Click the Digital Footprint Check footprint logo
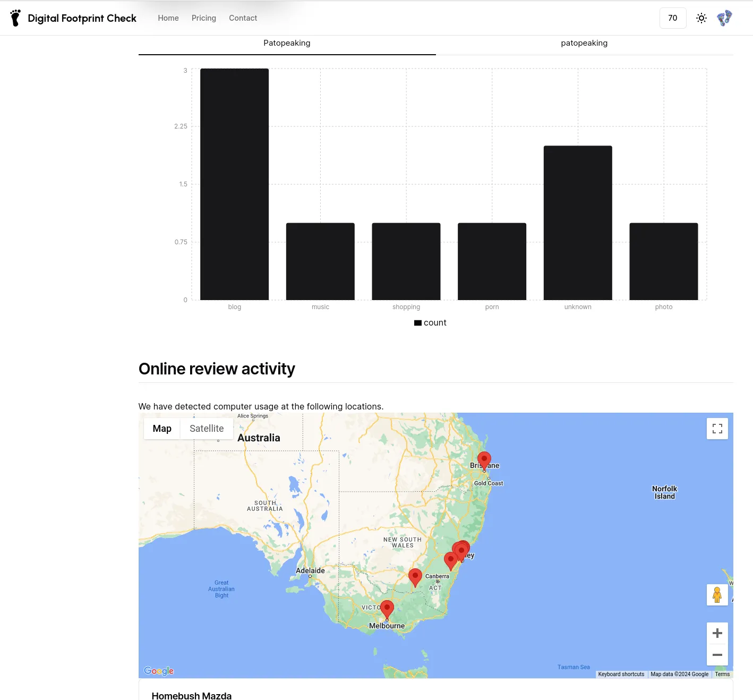The height and width of the screenshot is (700, 753). [x=15, y=18]
